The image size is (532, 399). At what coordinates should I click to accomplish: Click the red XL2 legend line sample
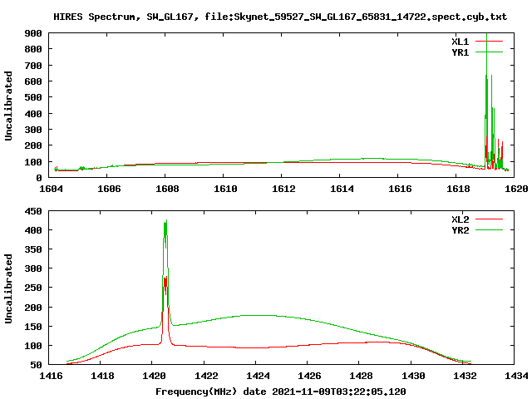489,219
